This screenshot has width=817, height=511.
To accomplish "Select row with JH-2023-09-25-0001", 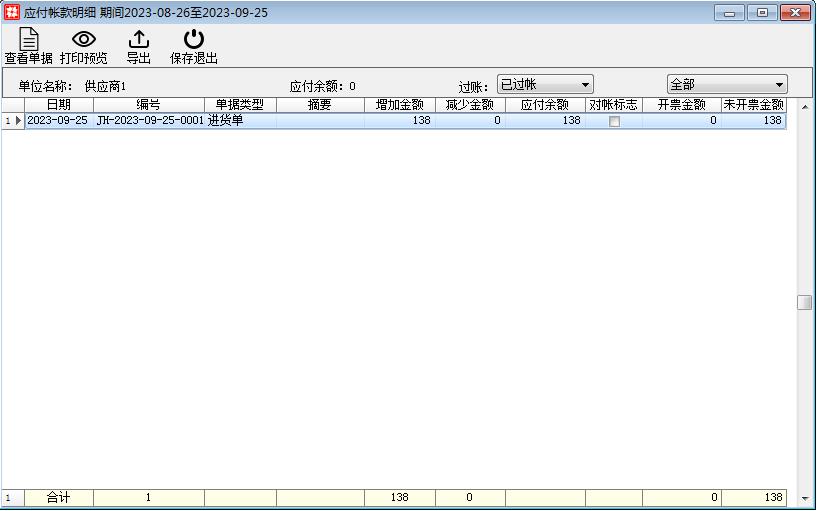I will click(149, 121).
